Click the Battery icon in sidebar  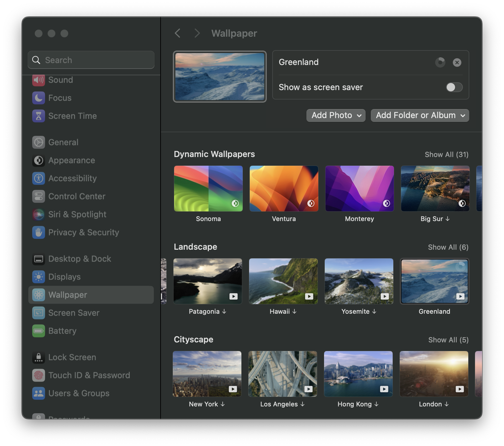39,331
